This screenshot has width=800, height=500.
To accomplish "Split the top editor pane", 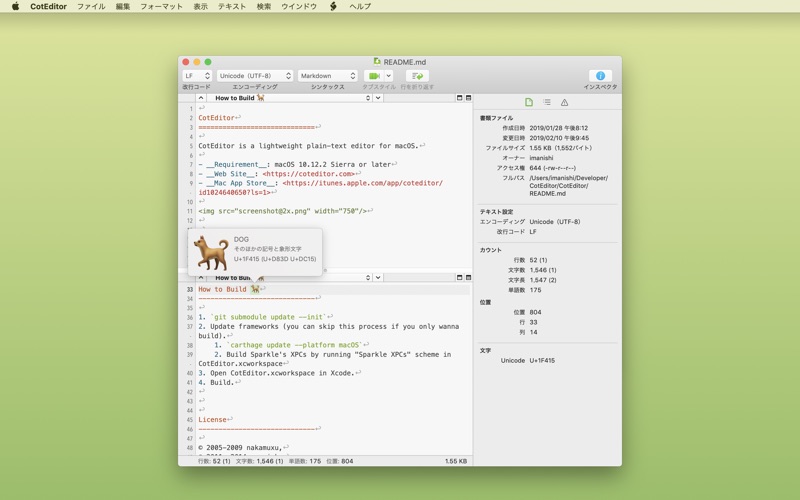I will click(x=468, y=98).
